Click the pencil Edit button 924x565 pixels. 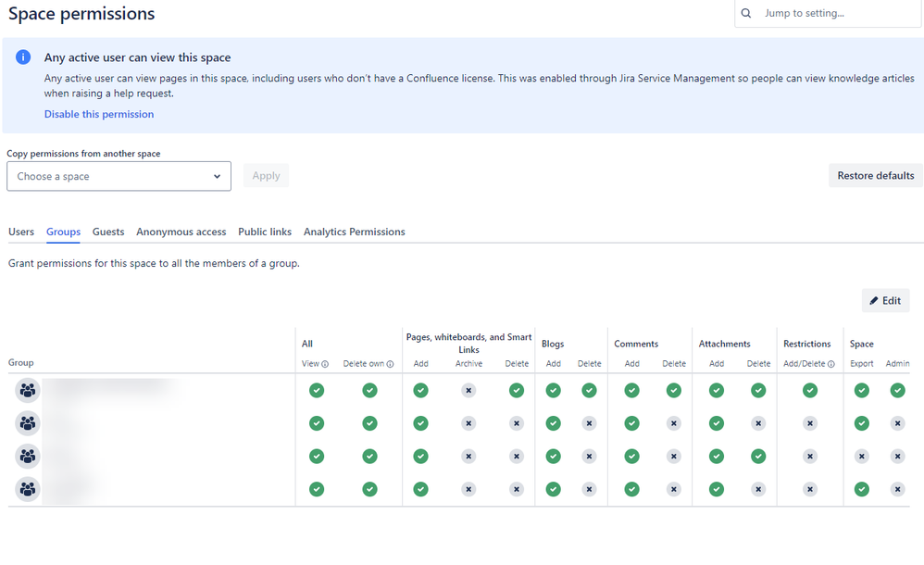point(885,301)
